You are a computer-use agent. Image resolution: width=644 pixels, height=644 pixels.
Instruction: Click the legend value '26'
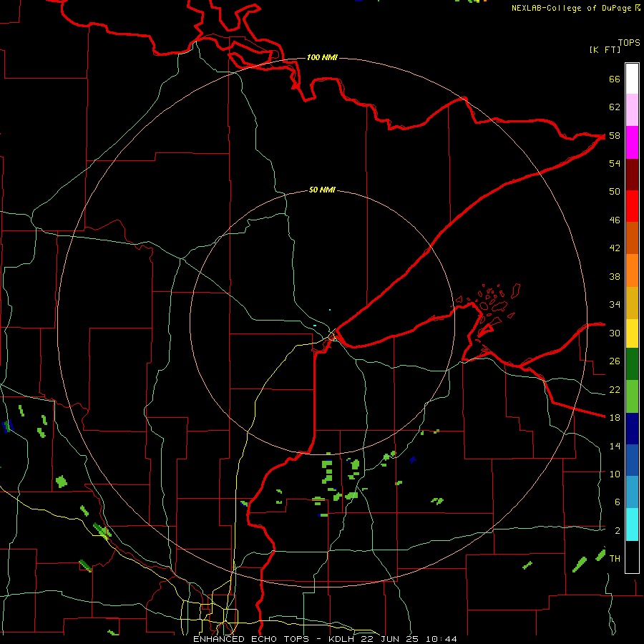click(615, 361)
